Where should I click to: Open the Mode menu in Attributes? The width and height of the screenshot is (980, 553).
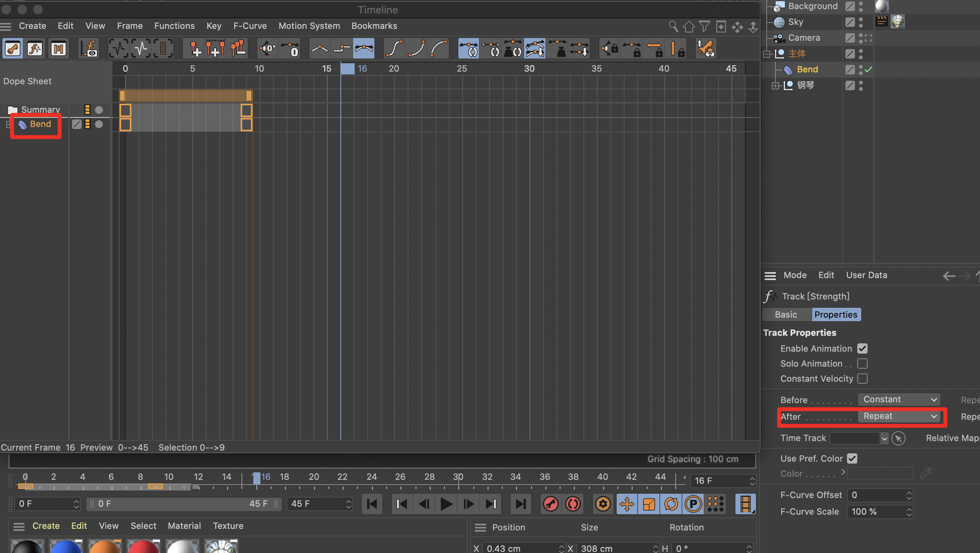click(x=795, y=275)
